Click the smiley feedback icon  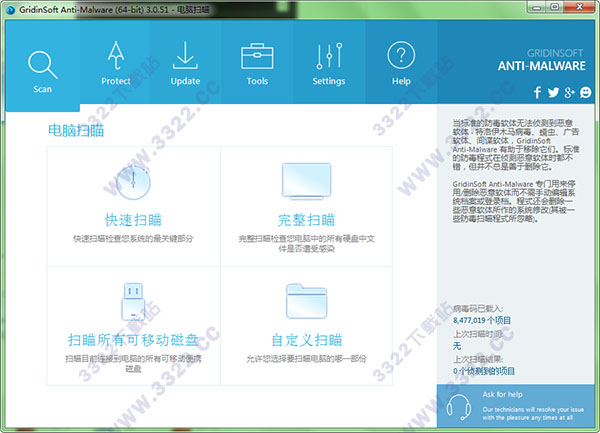pyautogui.click(x=585, y=92)
